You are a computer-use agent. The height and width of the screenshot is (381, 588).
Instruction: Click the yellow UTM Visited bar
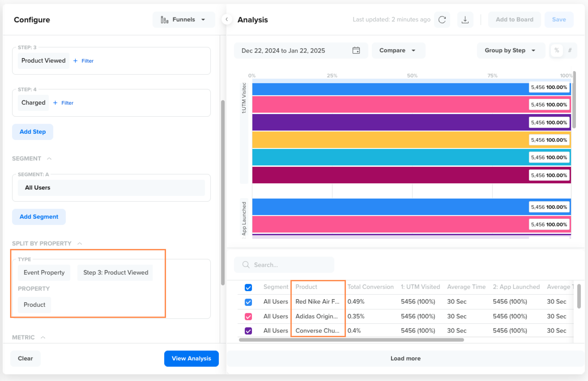411,140
